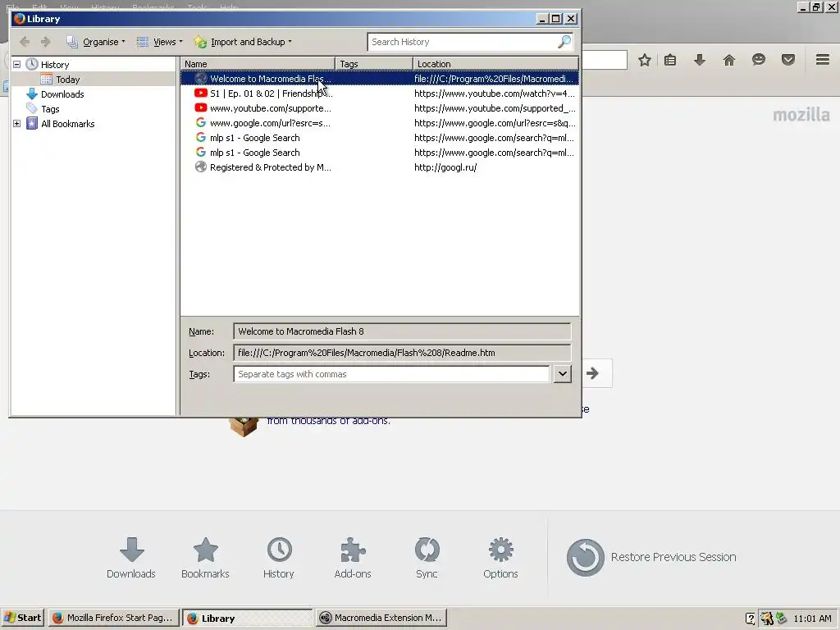Image resolution: width=840 pixels, height=630 pixels.
Task: Select the History clock icon in sidebar
Action: click(x=32, y=64)
